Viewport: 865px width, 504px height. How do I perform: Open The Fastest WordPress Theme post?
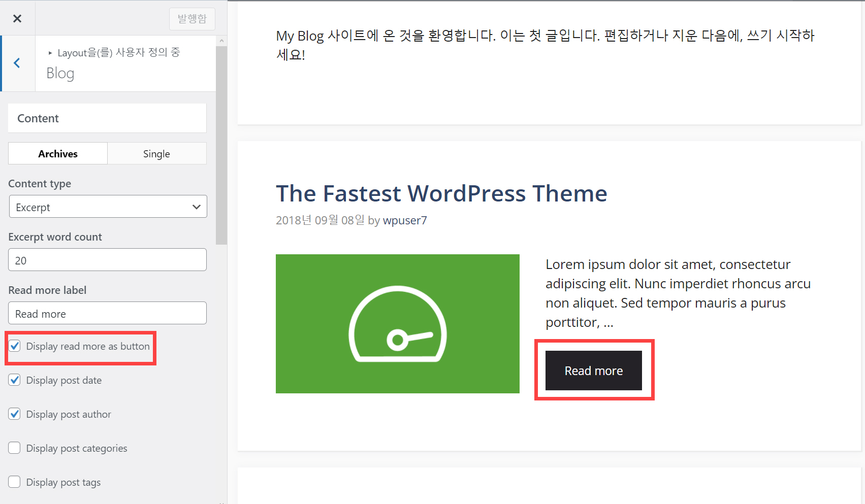(x=441, y=193)
